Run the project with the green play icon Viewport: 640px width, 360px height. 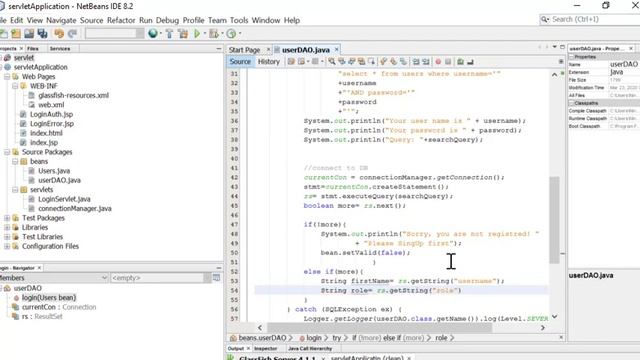click(197, 33)
